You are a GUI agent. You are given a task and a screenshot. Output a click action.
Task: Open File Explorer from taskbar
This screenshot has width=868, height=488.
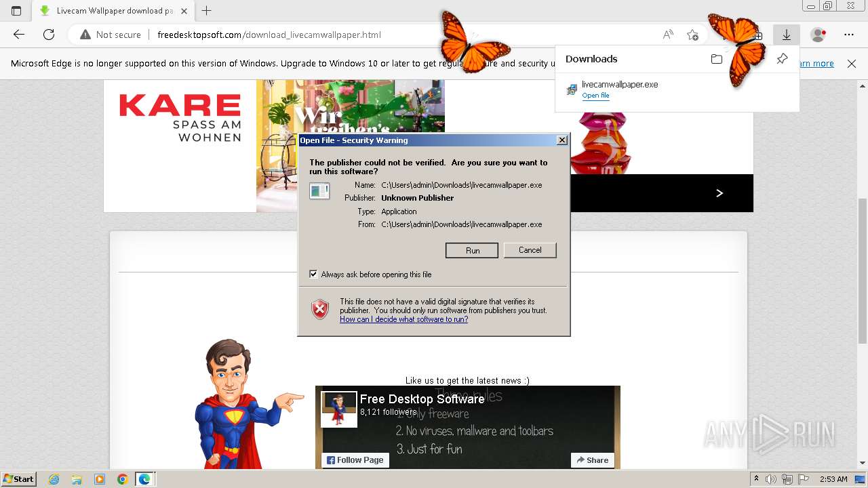pyautogui.click(x=77, y=479)
